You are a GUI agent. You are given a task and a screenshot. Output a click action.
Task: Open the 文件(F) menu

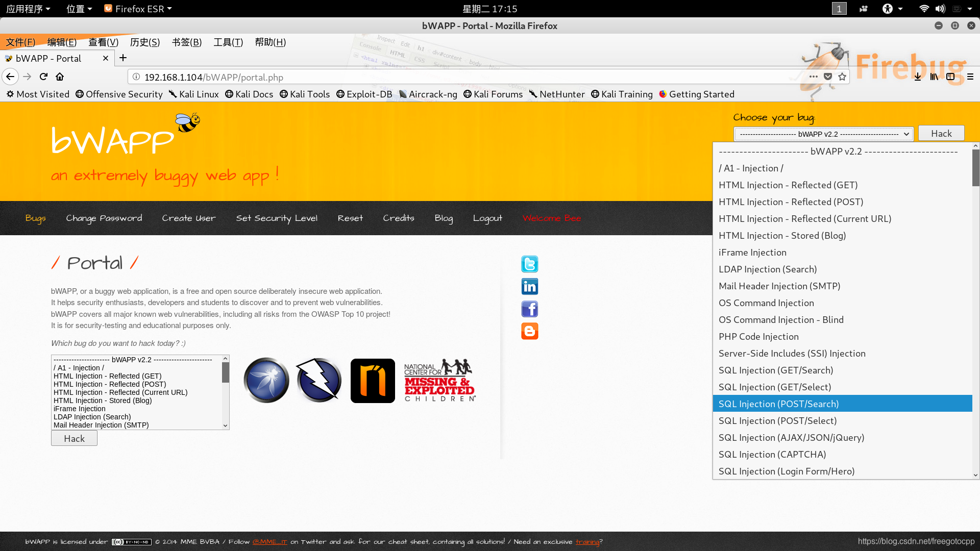coord(20,42)
